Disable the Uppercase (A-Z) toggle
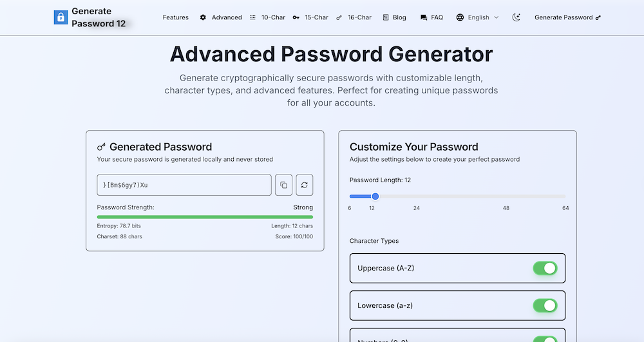This screenshot has width=644, height=342. click(545, 268)
